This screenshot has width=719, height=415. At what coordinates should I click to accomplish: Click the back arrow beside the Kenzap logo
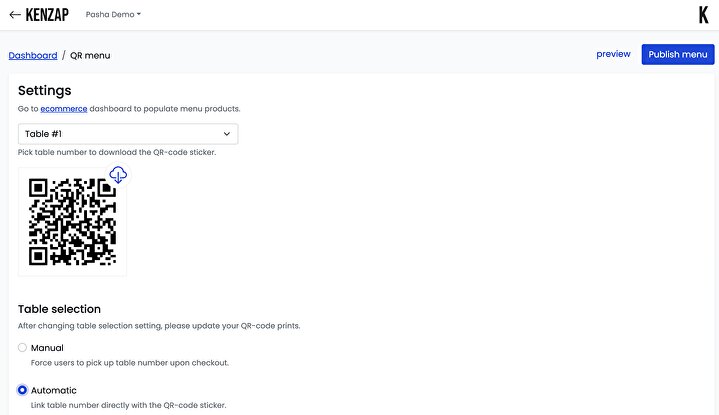click(x=15, y=15)
